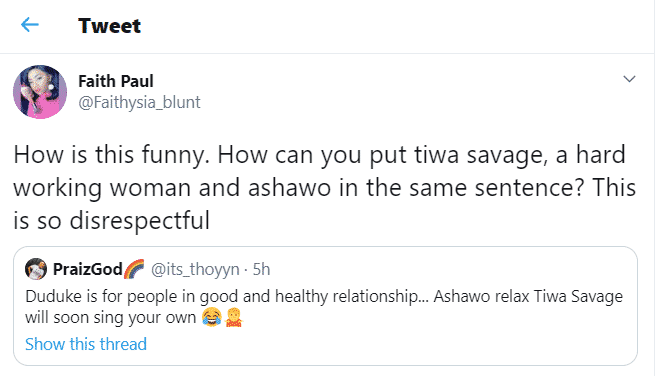The height and width of the screenshot is (376, 656).
Task: Open the @its_thoyyn handle
Action: [x=195, y=270]
